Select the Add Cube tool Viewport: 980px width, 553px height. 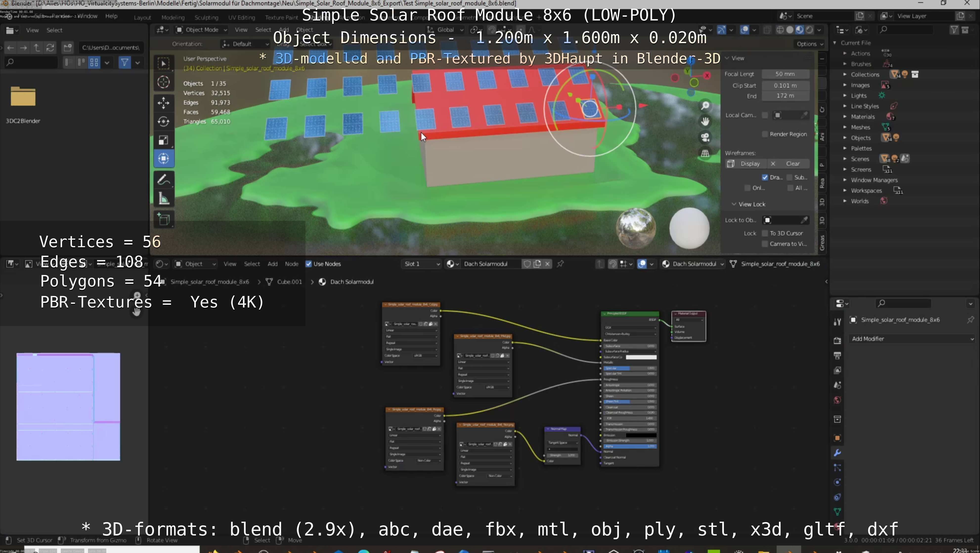(164, 219)
